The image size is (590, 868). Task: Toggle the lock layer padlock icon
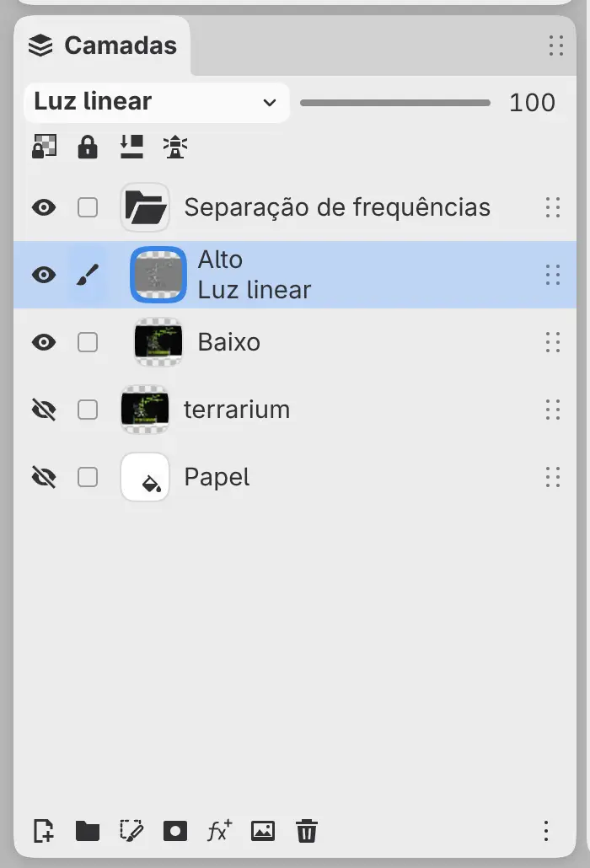click(88, 147)
